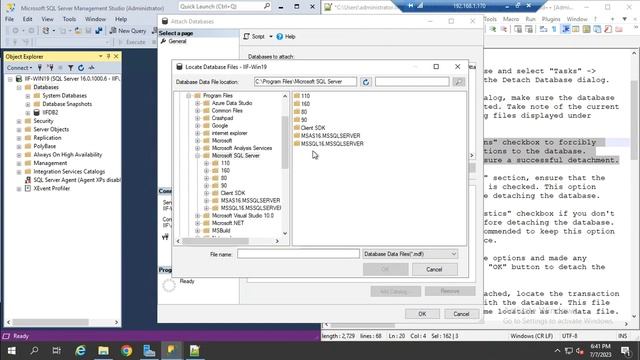The image size is (640, 360).
Task: Pin the Object Explorer panel
Action: [x=109, y=56]
